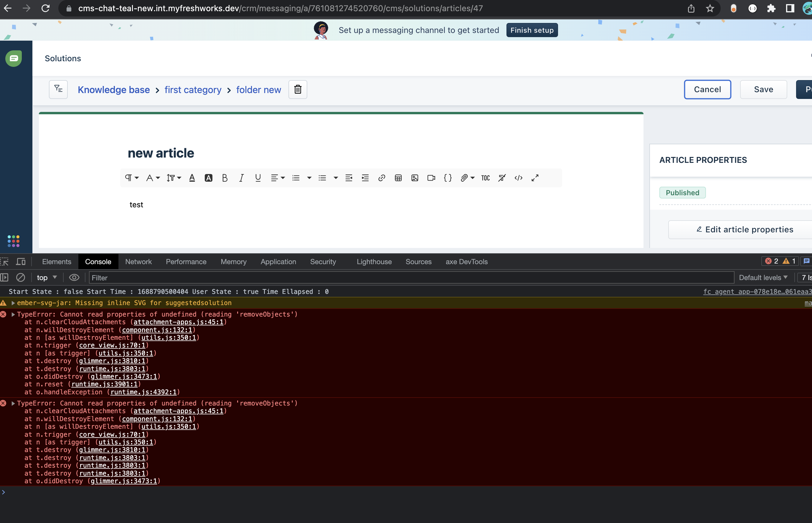Screen dimensions: 812x523
Task: Open the Elements tab in DevTools
Action: point(57,261)
